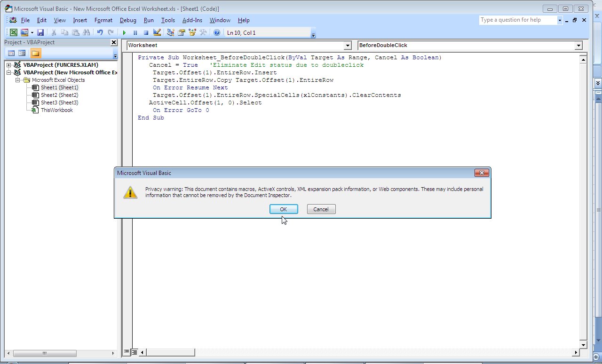
Task: Open the Toolbox icon
Action: (x=203, y=32)
